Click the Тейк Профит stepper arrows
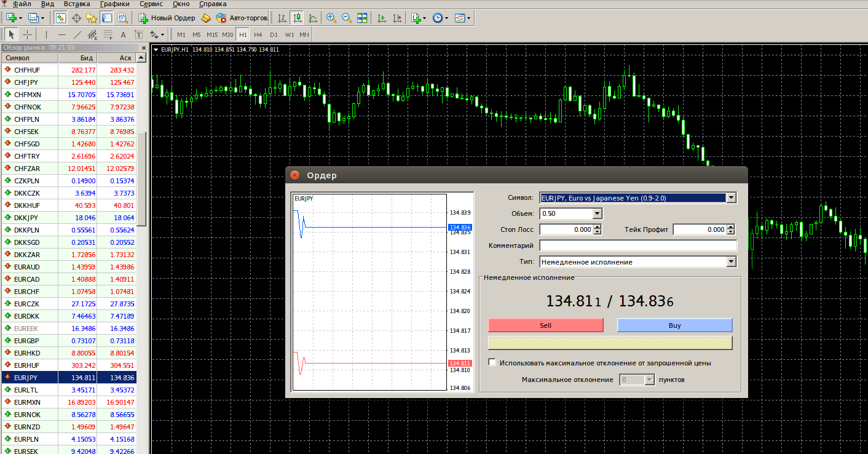 731,229
